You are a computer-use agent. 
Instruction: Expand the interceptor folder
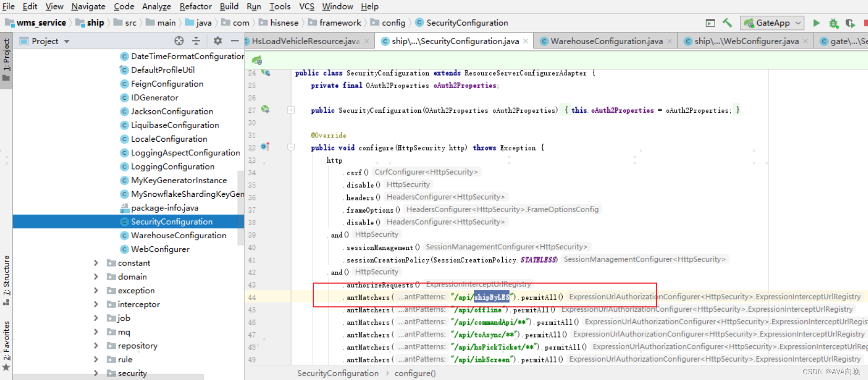pos(96,304)
